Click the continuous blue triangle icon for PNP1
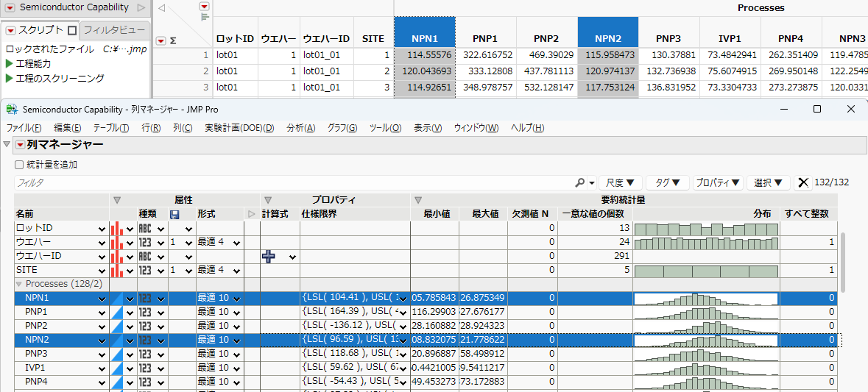868x392 pixels. (x=117, y=313)
